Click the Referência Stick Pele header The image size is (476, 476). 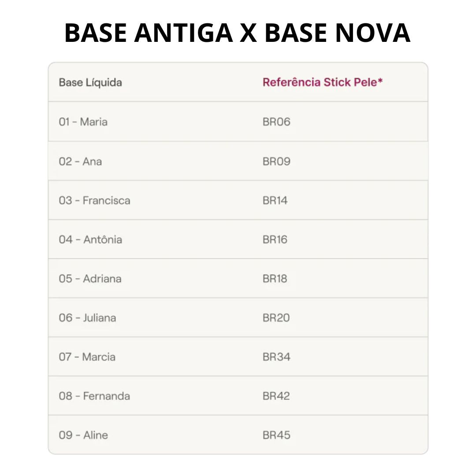tap(322, 82)
